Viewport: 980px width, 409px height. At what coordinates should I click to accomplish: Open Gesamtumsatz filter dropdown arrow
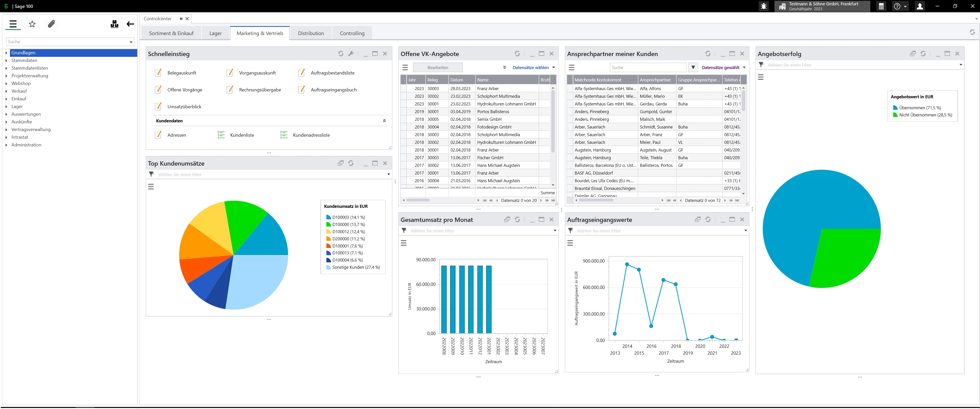[555, 231]
